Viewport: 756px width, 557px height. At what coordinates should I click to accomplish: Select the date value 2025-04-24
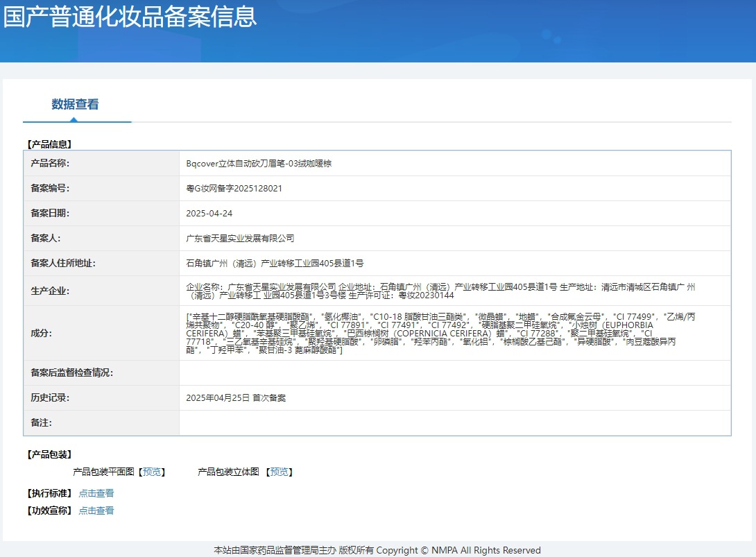[x=209, y=213]
